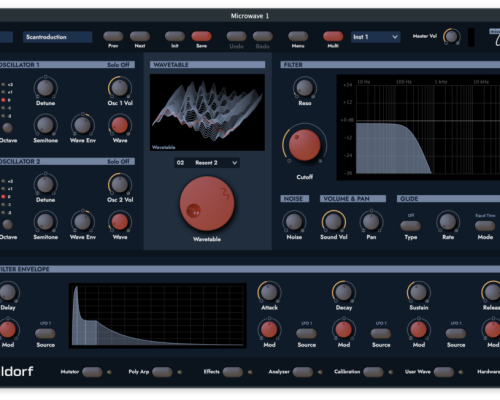Image resolution: width=500 pixels, height=400 pixels.
Task: Open the Effects panel button
Action: [x=233, y=372]
